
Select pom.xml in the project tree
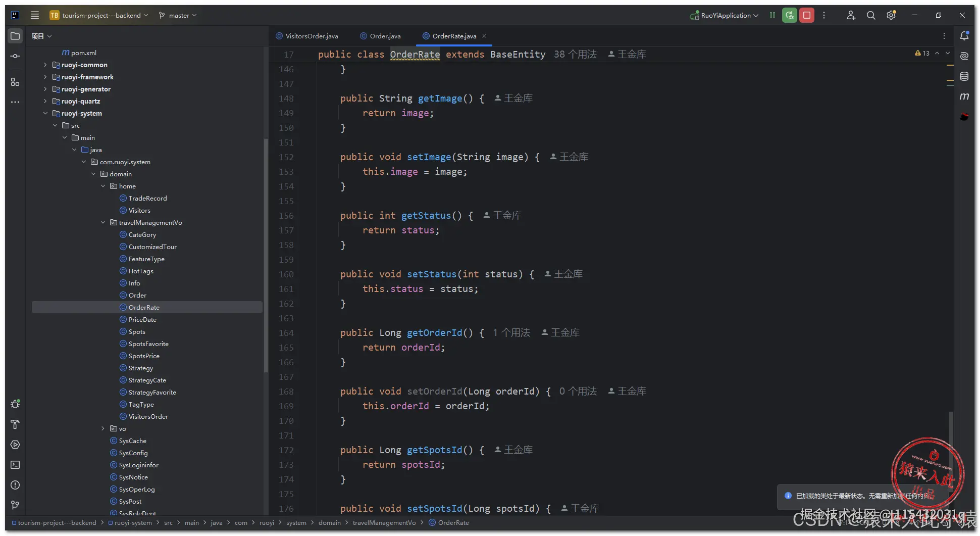[79, 53]
